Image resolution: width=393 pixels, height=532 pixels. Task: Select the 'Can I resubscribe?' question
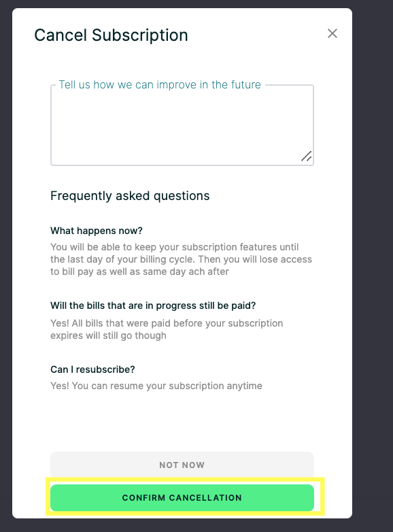pyautogui.click(x=92, y=369)
